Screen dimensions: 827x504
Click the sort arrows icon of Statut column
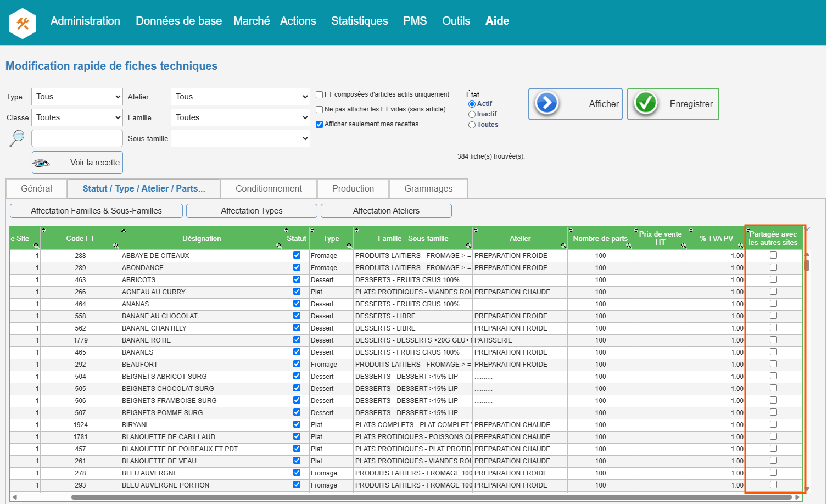point(286,231)
